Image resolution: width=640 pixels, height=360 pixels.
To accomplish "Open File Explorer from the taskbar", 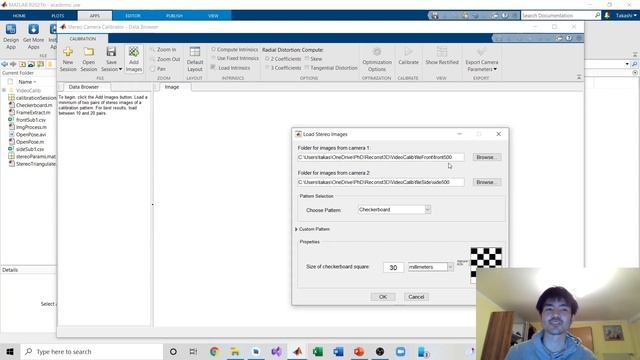I will 235,351.
